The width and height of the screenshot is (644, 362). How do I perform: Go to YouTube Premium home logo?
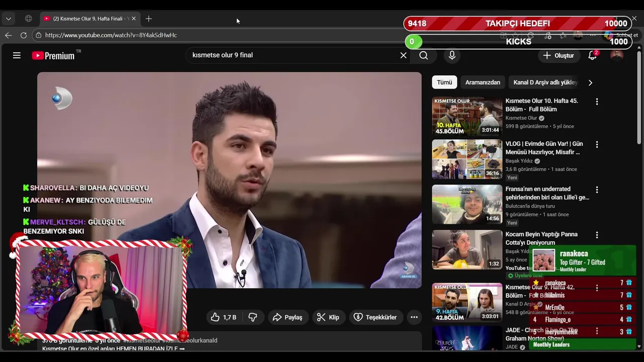[x=53, y=55]
